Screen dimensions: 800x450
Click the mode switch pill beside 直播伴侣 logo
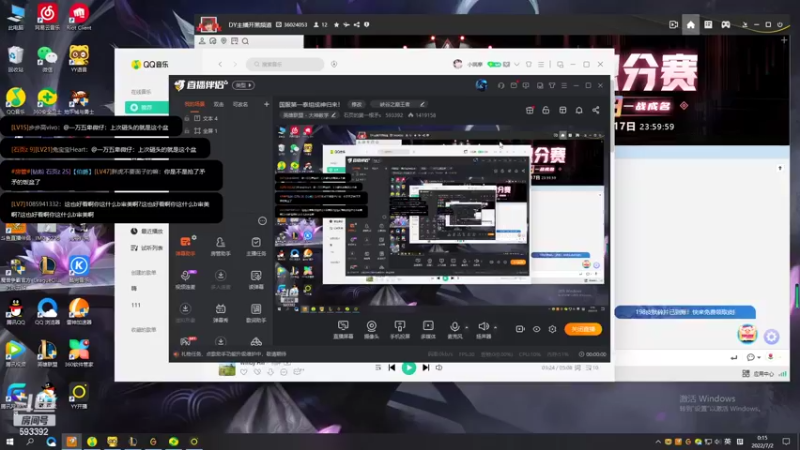pyautogui.click(x=243, y=85)
